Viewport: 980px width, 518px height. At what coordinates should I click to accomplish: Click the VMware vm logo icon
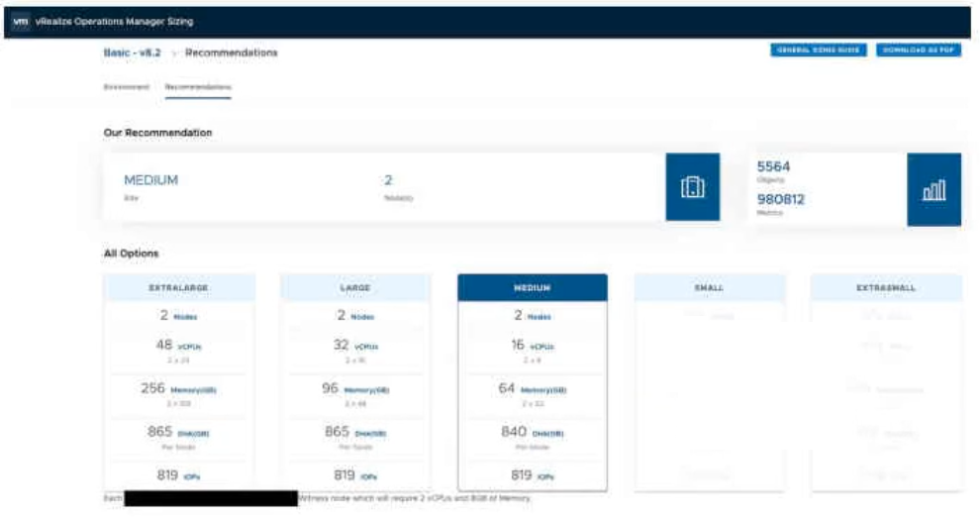21,21
